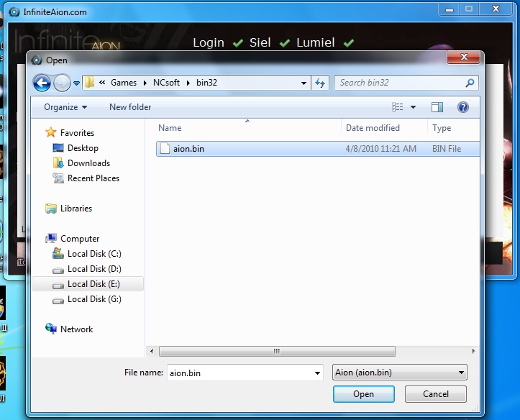Create a New folder
This screenshot has height=420, width=520.
[130, 107]
